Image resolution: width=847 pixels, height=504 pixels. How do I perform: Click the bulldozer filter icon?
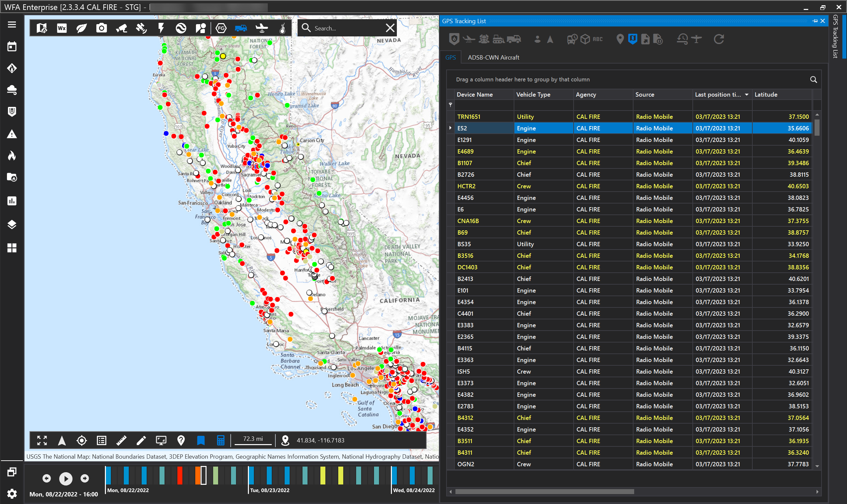pyautogui.click(x=498, y=39)
